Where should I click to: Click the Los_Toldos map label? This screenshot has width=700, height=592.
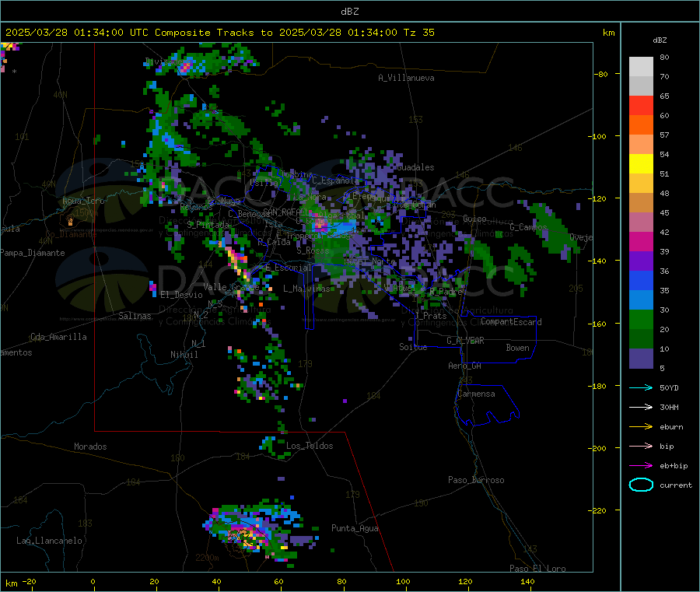tap(310, 446)
